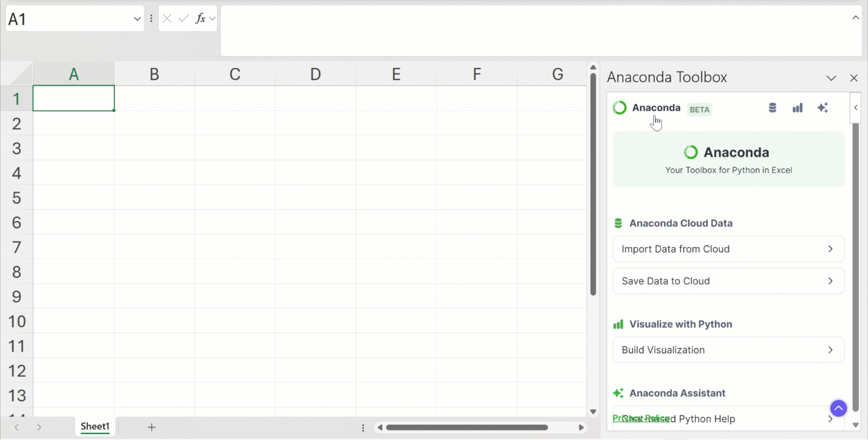Click the Insert Function fx icon
The width and height of the screenshot is (868, 440).
[200, 19]
